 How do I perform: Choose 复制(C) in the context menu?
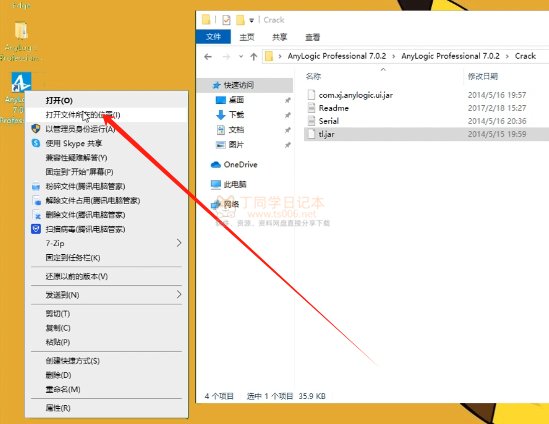point(106,328)
